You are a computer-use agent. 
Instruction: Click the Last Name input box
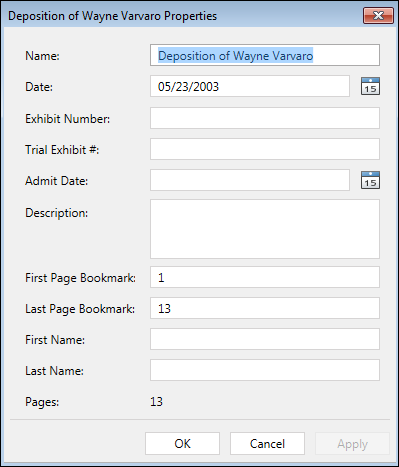click(265, 370)
